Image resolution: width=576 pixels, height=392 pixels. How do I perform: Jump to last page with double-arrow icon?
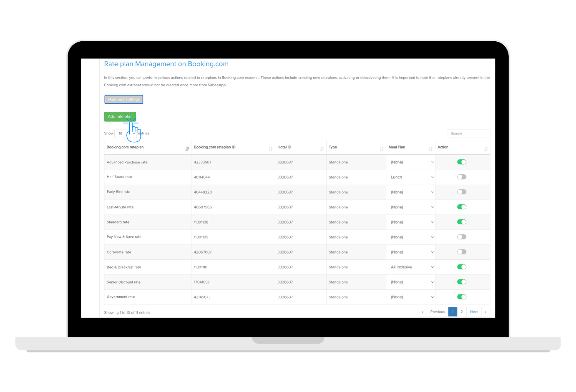(486, 312)
